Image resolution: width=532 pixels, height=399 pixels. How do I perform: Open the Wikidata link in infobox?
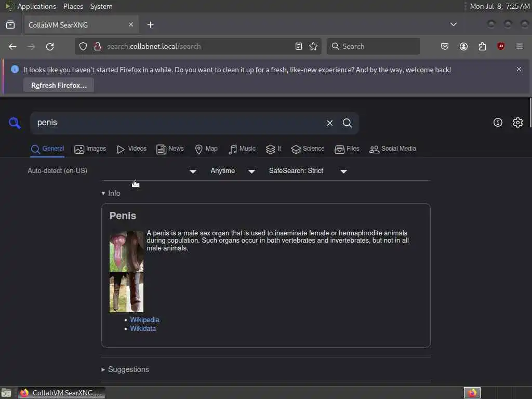(x=143, y=329)
